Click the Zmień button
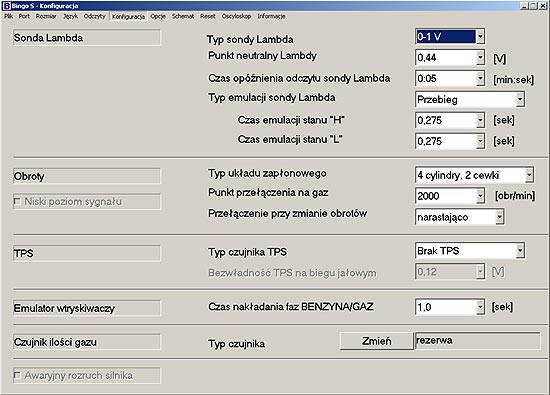550x395 pixels. (376, 341)
